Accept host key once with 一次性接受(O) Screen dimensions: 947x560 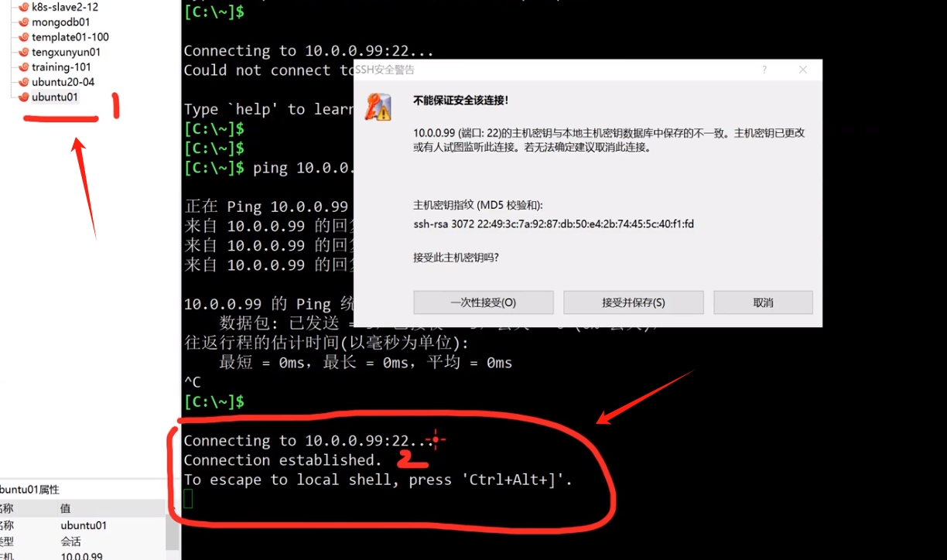(x=484, y=302)
